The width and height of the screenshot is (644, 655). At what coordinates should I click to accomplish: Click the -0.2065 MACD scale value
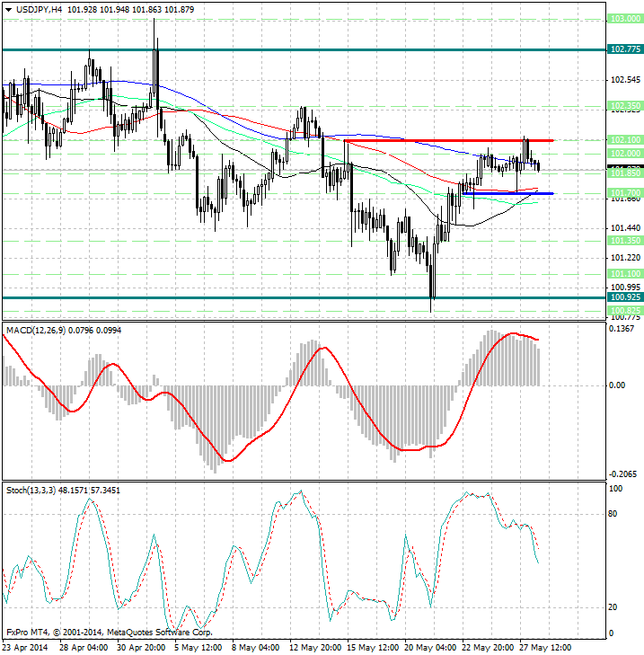tap(622, 474)
